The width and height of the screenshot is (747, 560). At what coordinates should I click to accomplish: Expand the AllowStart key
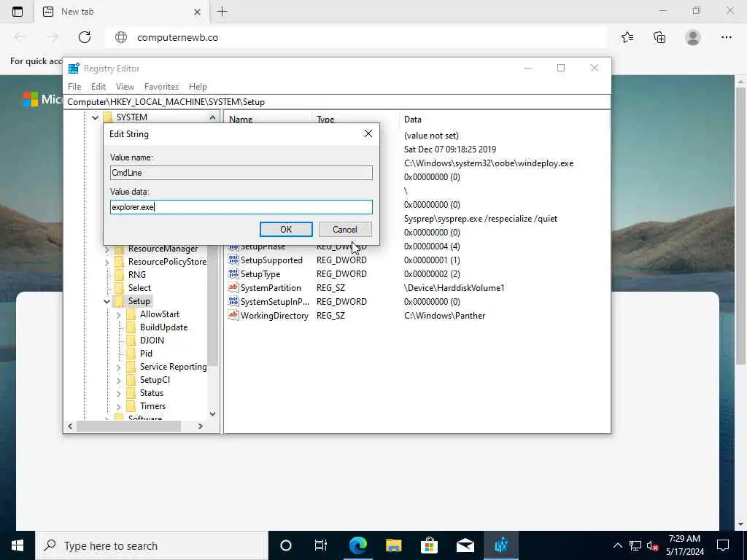(119, 314)
